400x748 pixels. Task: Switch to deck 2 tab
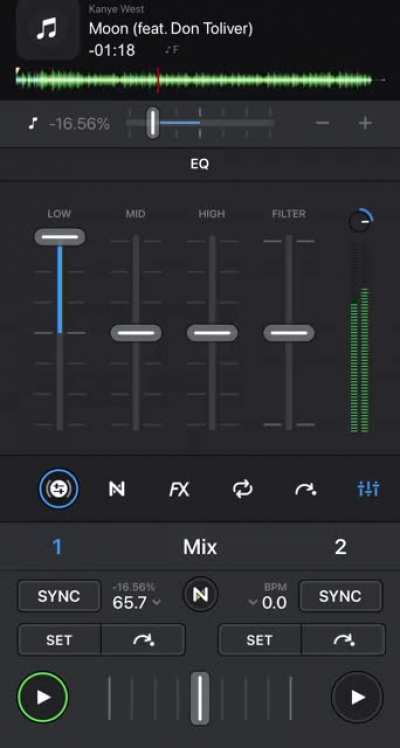tap(340, 547)
